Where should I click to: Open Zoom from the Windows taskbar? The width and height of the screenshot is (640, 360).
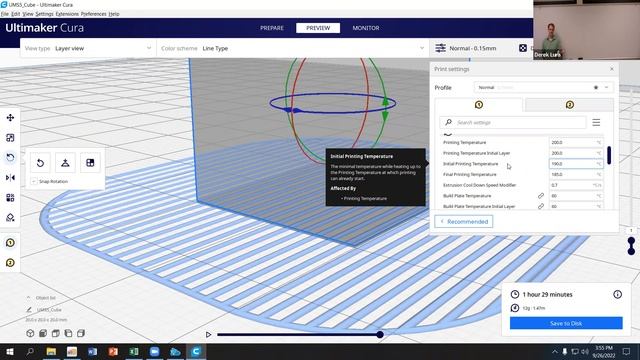154,351
